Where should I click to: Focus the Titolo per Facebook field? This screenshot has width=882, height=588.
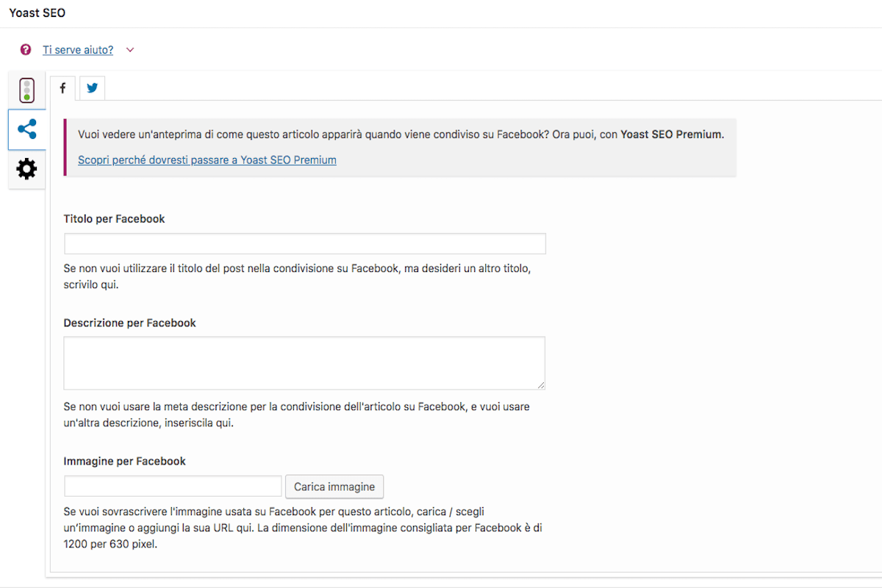point(305,244)
